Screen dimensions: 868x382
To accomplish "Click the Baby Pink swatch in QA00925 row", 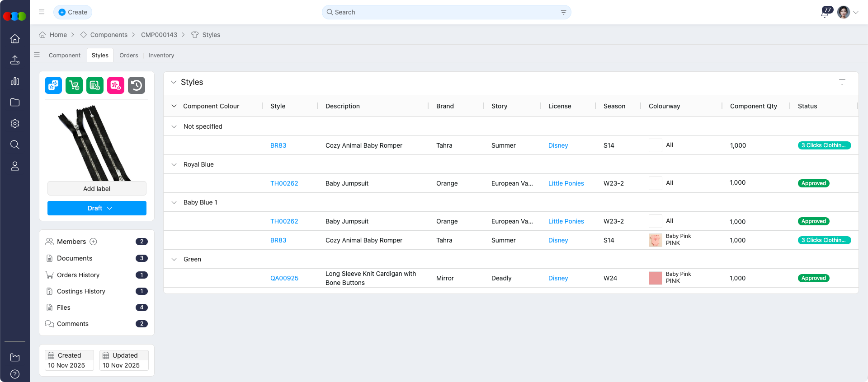I will tap(656, 278).
